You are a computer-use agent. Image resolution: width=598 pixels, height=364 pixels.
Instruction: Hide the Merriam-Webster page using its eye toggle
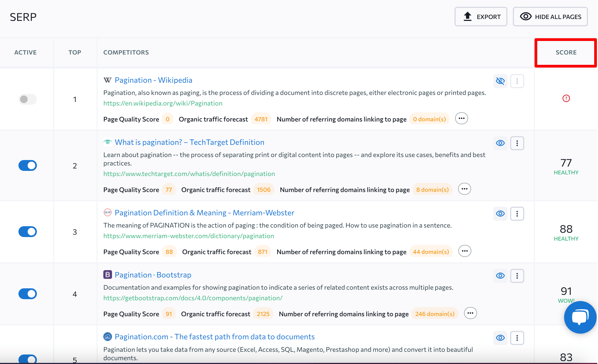click(x=500, y=214)
